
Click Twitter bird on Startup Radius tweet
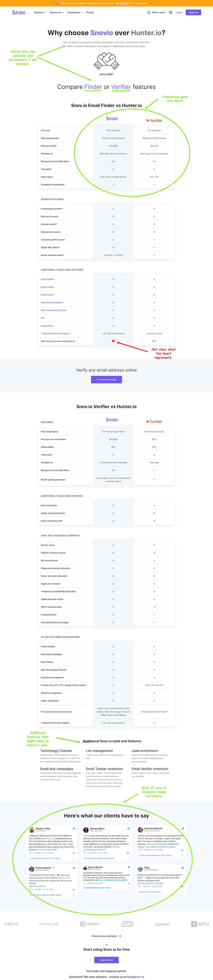click(x=128, y=828)
